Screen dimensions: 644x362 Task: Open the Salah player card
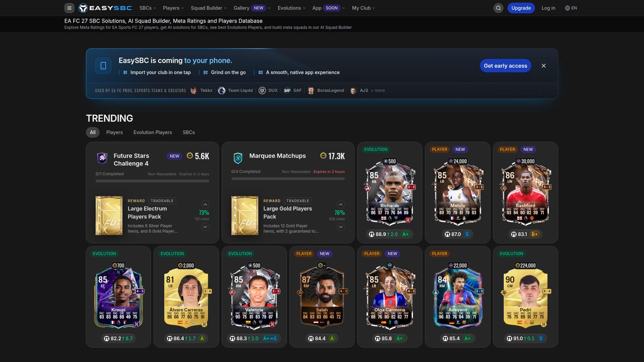pos(322,297)
